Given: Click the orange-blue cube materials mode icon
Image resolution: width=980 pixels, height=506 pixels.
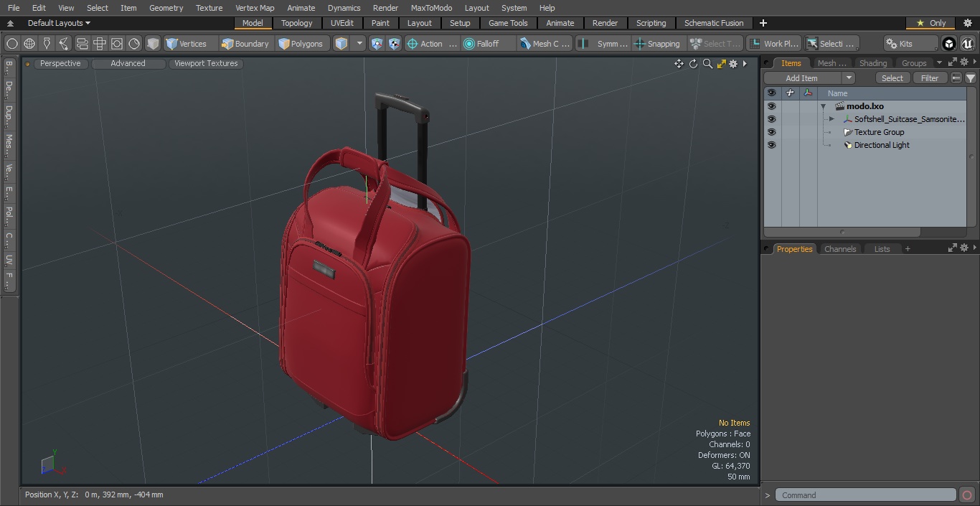Looking at the screenshot, I should coord(341,44).
